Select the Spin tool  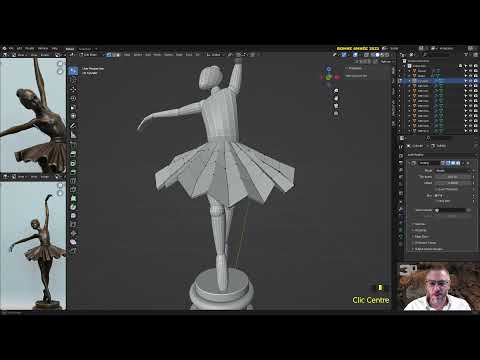[73, 207]
